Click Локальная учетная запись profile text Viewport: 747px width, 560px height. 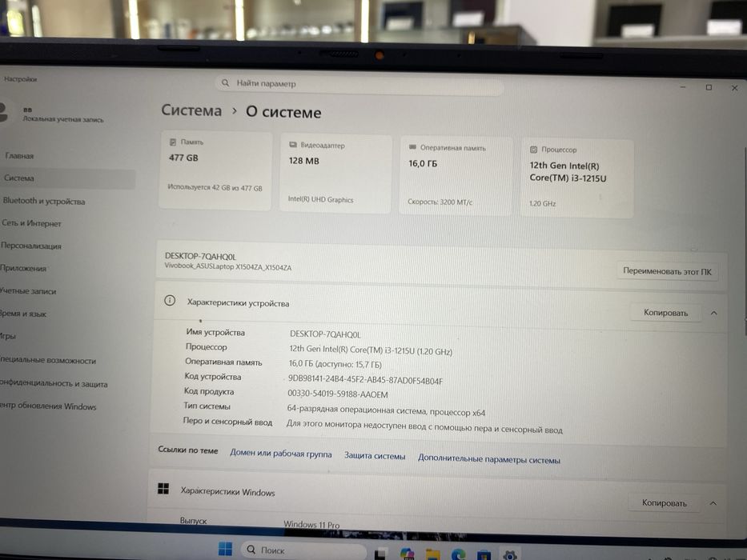(x=63, y=119)
